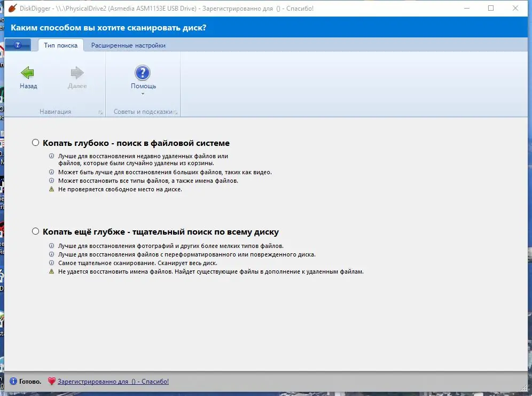532x396 pixels.
Task: Click the Навигация group expander icon
Action: (101, 112)
